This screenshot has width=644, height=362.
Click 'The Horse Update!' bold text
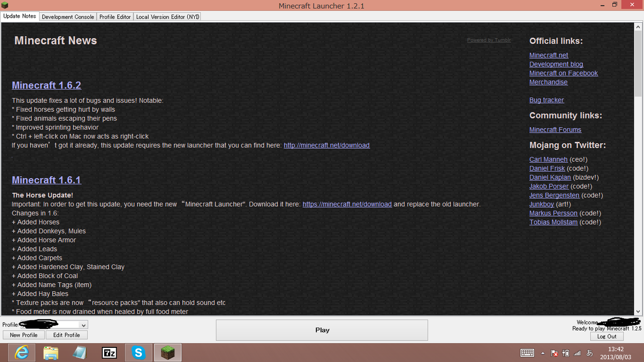coord(42,195)
